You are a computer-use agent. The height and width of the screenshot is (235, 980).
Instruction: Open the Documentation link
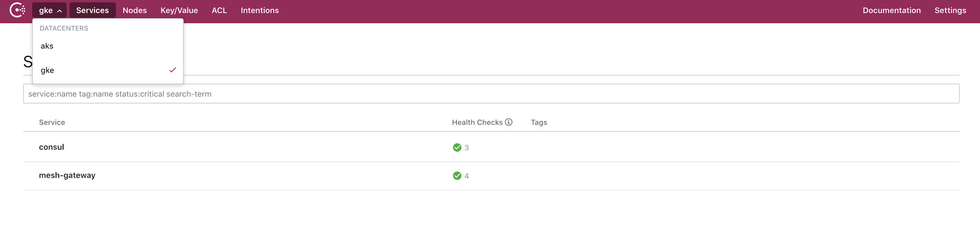pyautogui.click(x=892, y=10)
